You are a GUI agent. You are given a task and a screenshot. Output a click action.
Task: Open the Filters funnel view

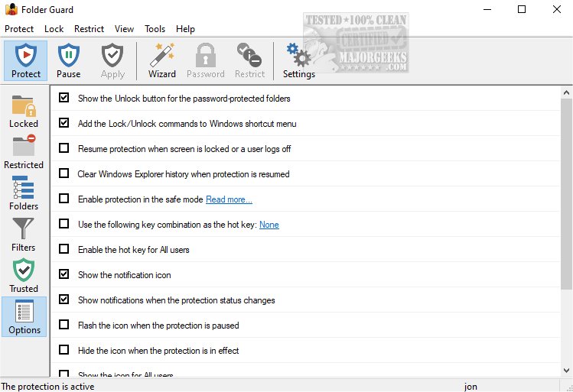[x=24, y=235]
